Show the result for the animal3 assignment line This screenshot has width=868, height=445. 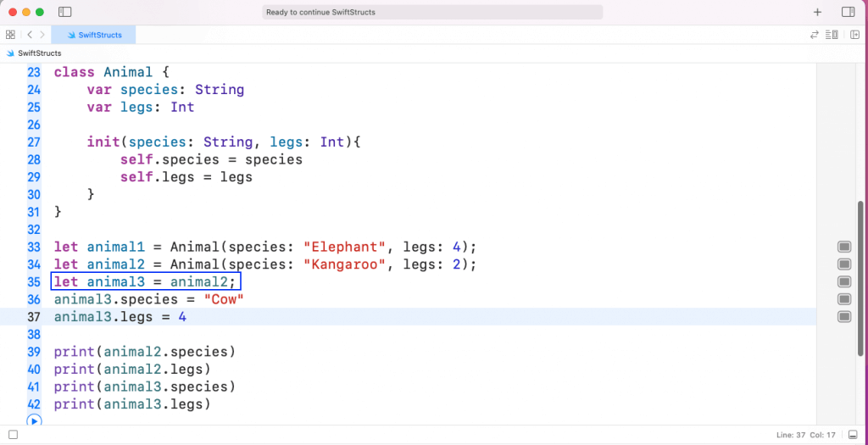tap(843, 281)
